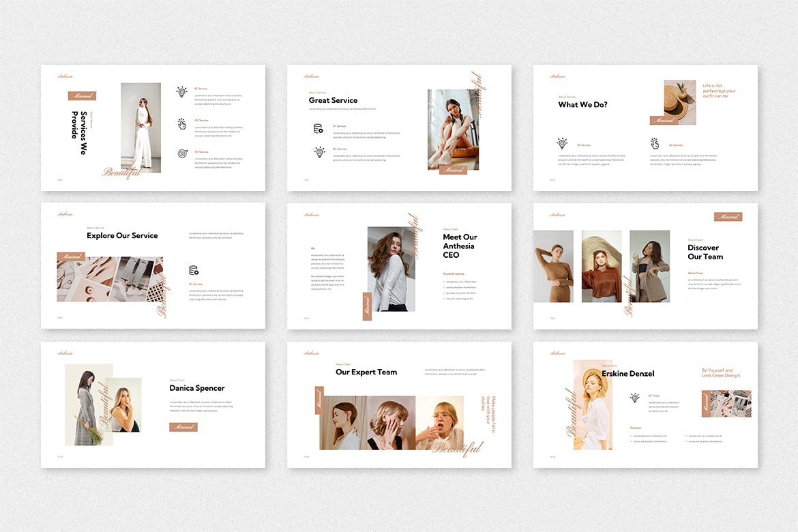Viewport: 798px width, 532px height.
Task: Click the lightbulb icon on Great Service slide
Action: tap(319, 151)
